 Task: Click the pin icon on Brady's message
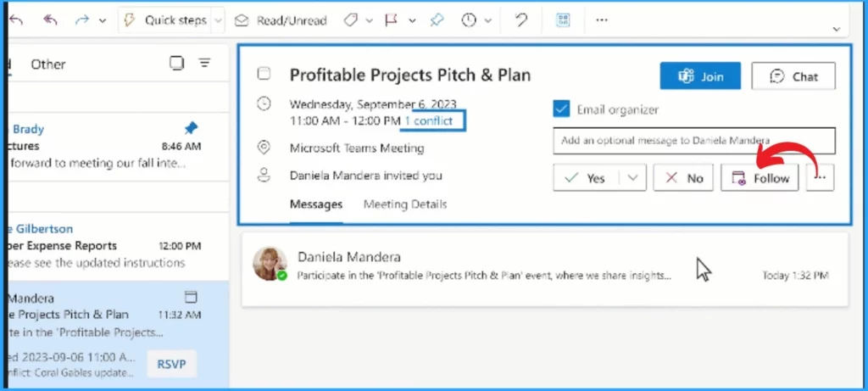191,128
